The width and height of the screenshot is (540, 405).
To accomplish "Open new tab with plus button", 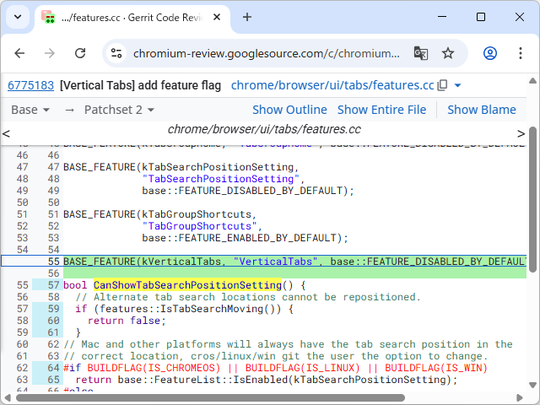I will tap(247, 17).
